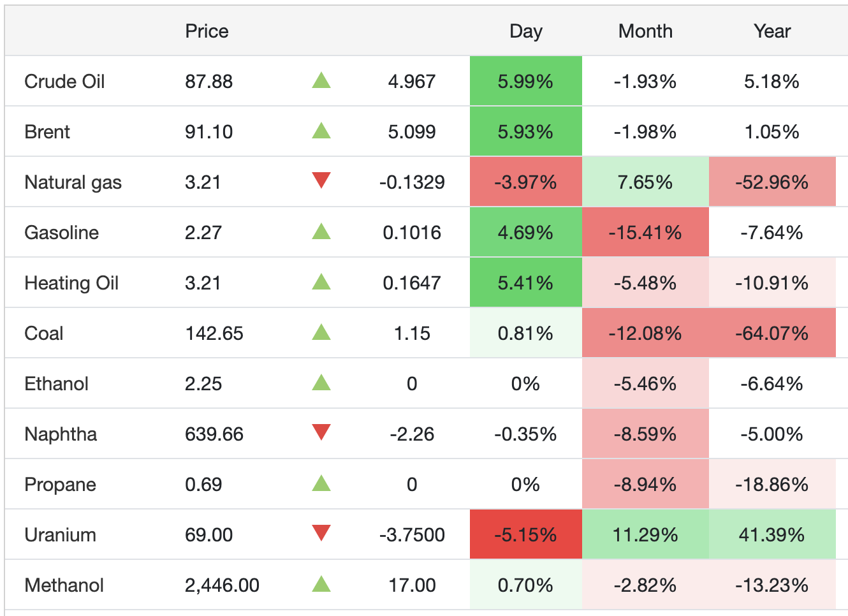Open the Heating Oil commodity link
Viewport: 848px width, 616px height.
(x=71, y=283)
